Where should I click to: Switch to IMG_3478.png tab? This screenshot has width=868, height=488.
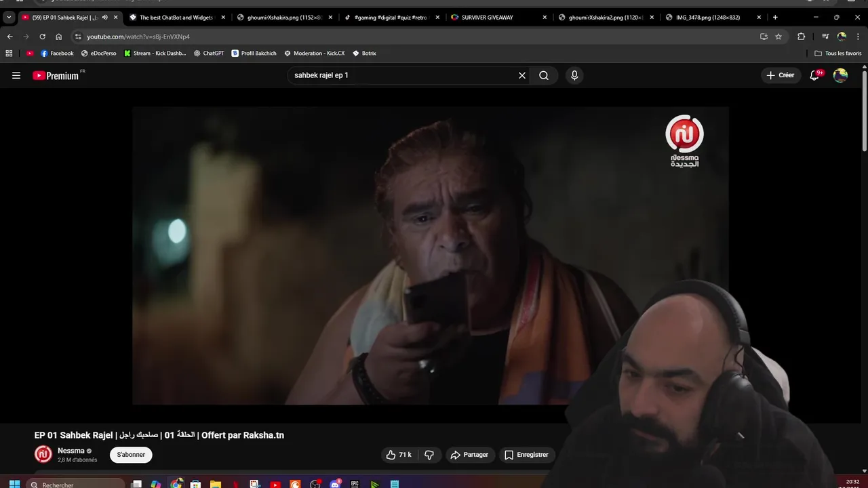coord(712,17)
